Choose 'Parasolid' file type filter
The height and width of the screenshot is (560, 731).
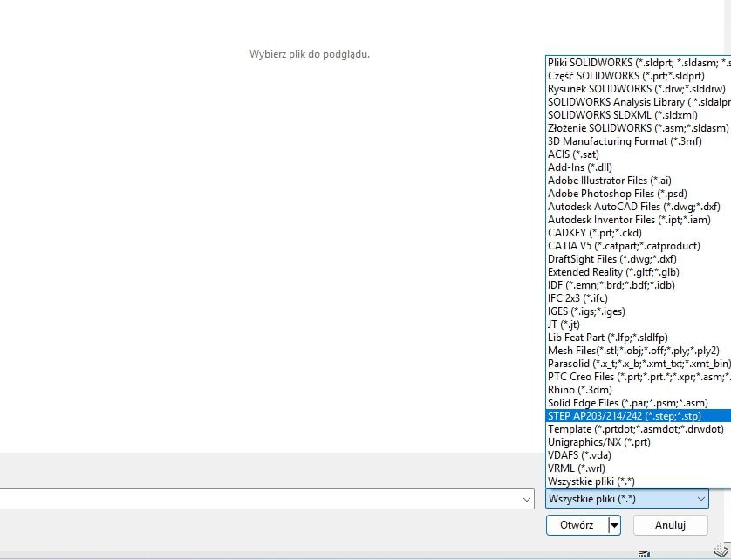(639, 363)
